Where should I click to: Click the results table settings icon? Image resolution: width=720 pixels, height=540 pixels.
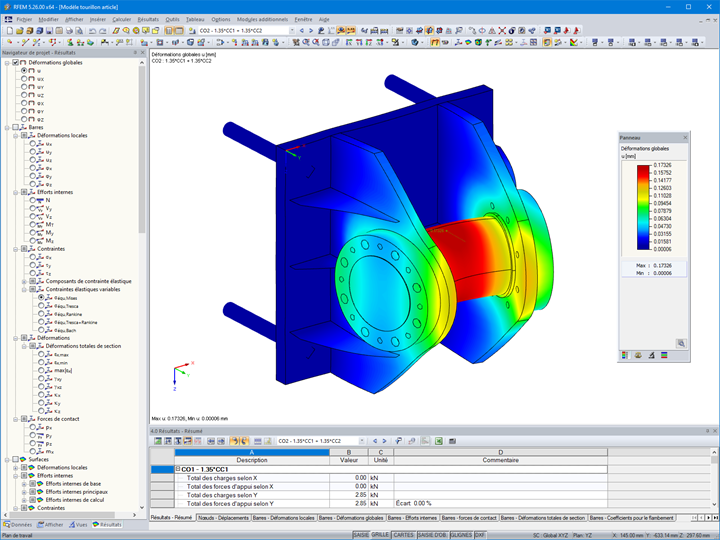(452, 441)
